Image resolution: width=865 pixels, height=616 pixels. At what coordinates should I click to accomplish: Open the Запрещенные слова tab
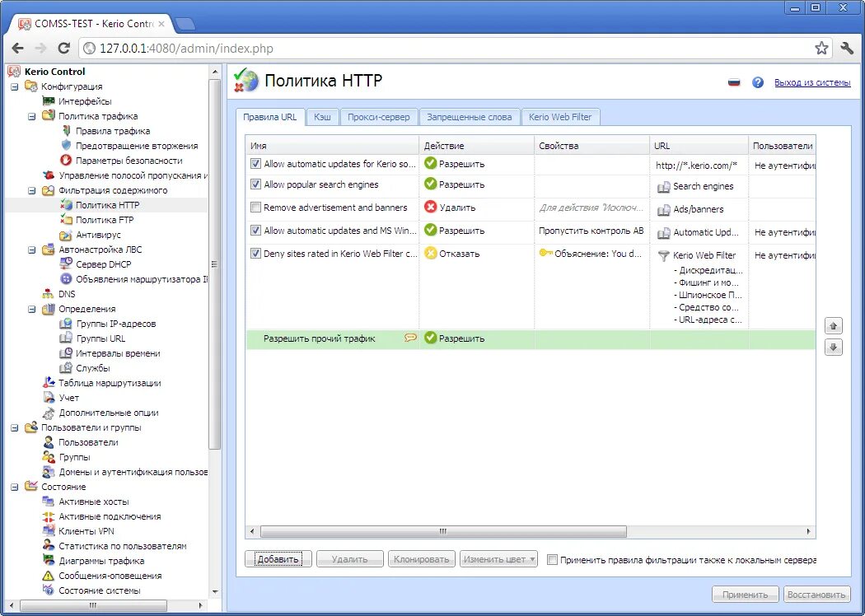pos(470,117)
